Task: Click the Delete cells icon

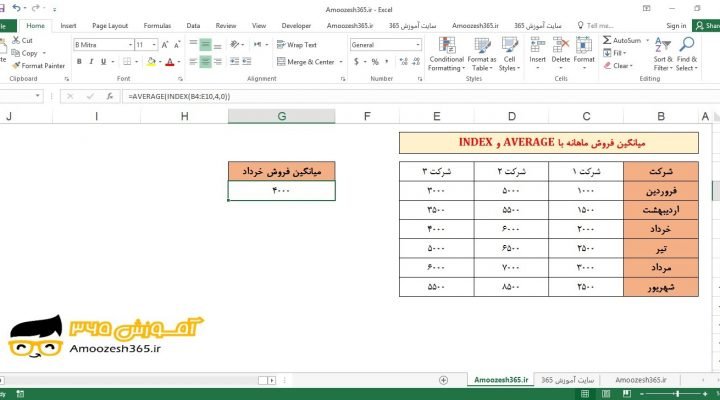Action: 561,45
